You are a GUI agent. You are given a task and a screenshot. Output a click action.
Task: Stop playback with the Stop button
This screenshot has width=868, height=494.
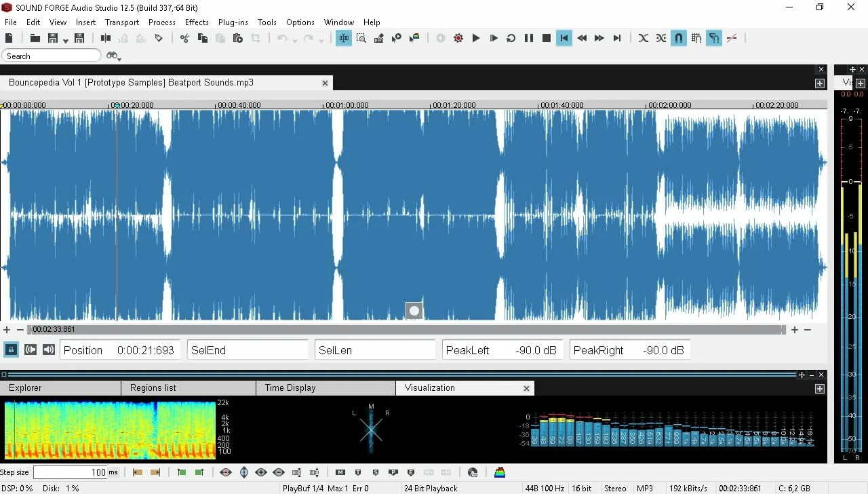coord(547,39)
